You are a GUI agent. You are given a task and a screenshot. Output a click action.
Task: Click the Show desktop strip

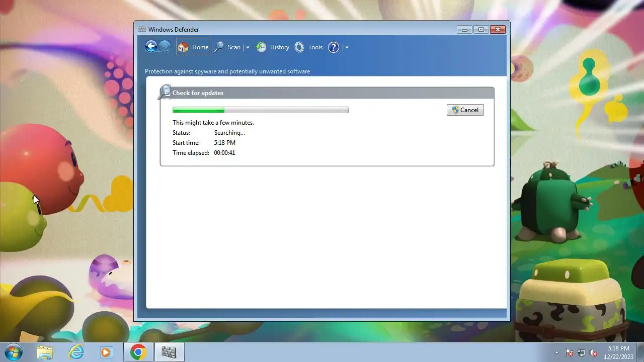click(x=640, y=352)
